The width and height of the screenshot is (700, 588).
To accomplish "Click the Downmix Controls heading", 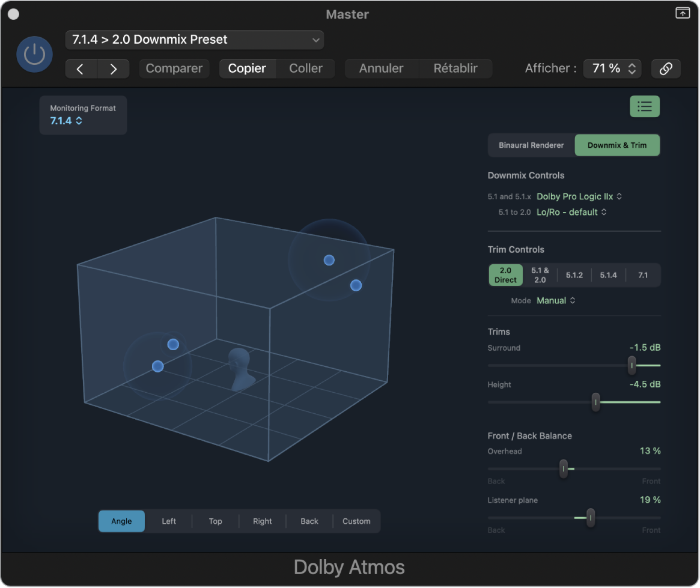I will pyautogui.click(x=526, y=176).
